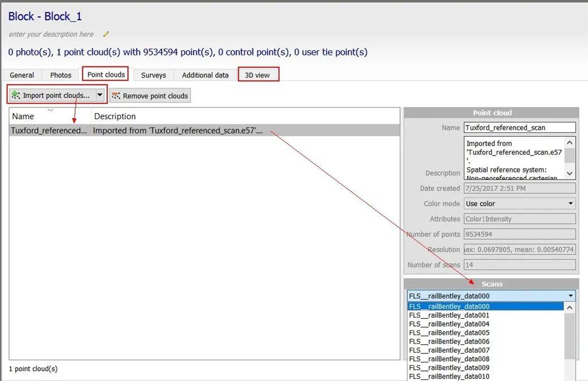The height and width of the screenshot is (381, 588).
Task: Switch to the Photos tab
Action: (60, 75)
